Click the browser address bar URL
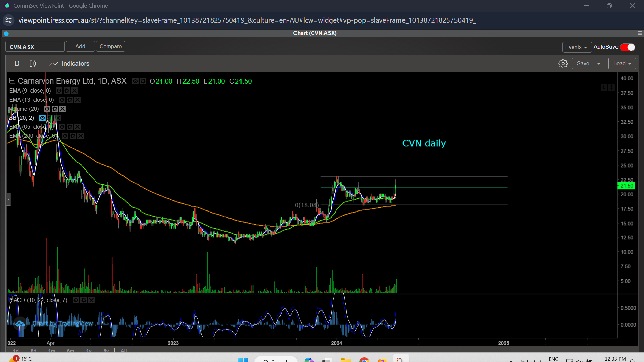The width and height of the screenshot is (644, 362). click(x=247, y=20)
